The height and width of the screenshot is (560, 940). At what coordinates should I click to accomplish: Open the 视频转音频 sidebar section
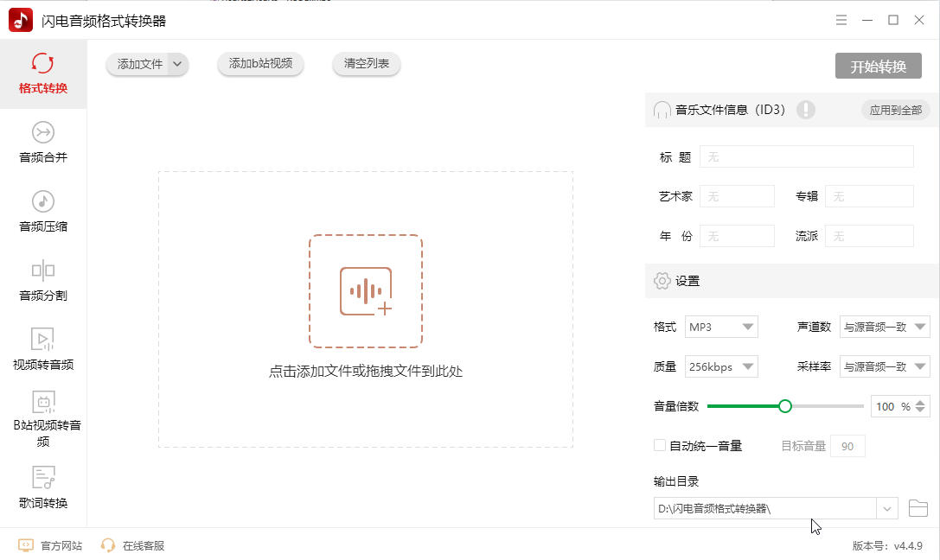(x=43, y=350)
